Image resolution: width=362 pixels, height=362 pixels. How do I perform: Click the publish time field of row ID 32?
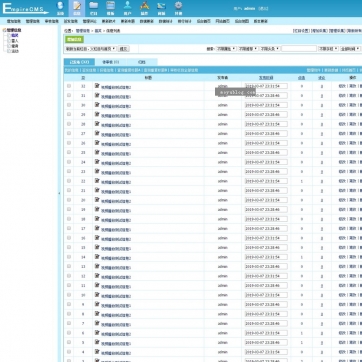[266, 86]
